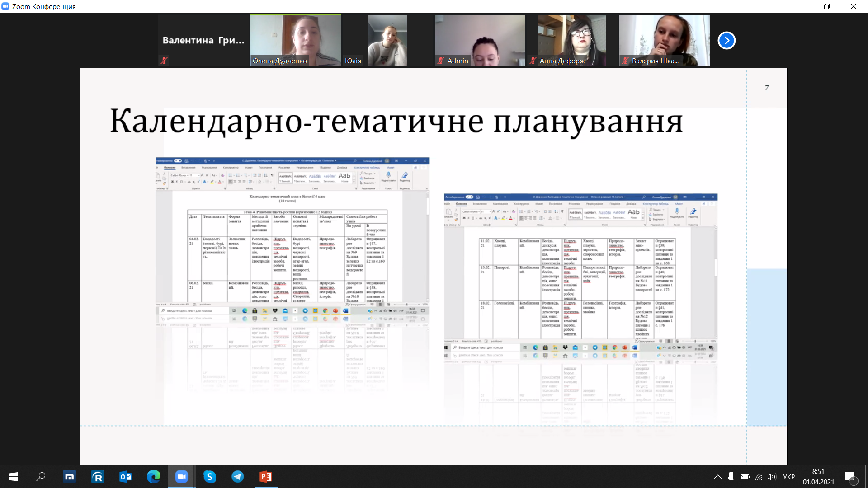
Task: Open the volume control in tray
Action: click(772, 477)
